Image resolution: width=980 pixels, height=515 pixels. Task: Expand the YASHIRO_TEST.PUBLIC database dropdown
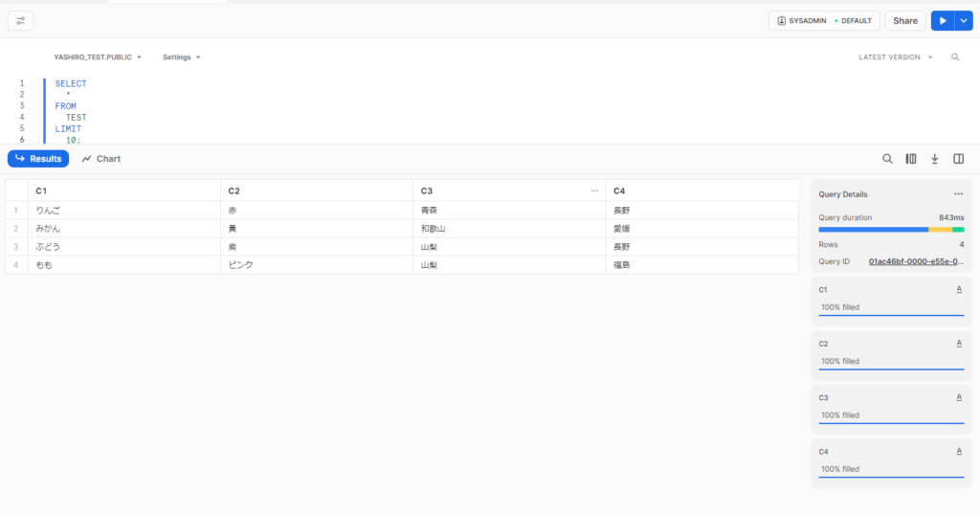(x=98, y=57)
